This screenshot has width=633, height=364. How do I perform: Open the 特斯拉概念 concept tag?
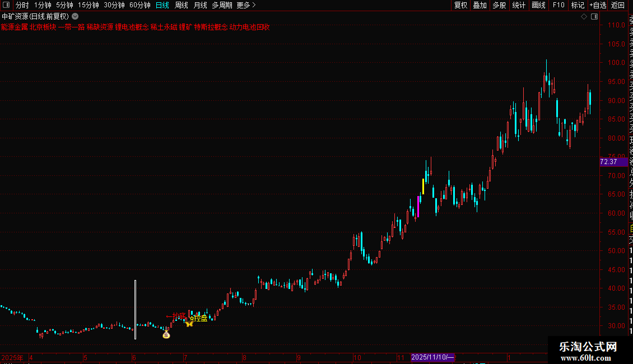[211, 27]
